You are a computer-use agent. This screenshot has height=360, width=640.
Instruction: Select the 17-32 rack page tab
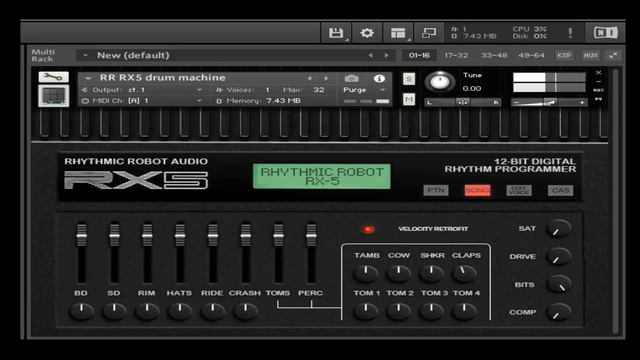[456, 56]
